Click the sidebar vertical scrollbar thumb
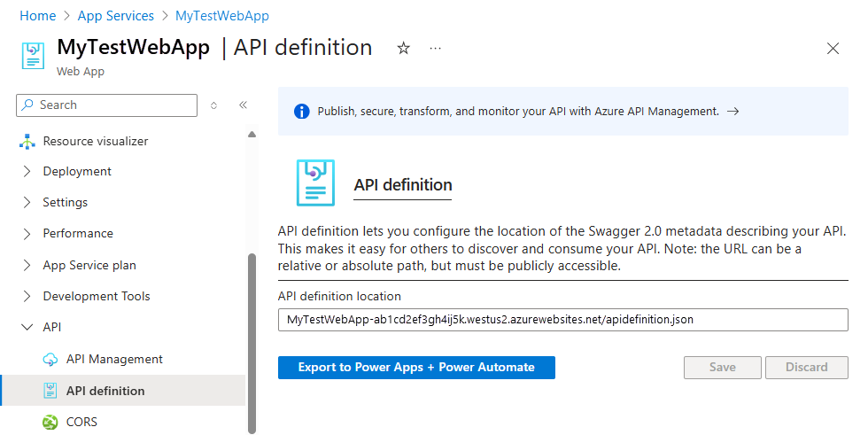This screenshot has height=435, width=868. (252, 343)
